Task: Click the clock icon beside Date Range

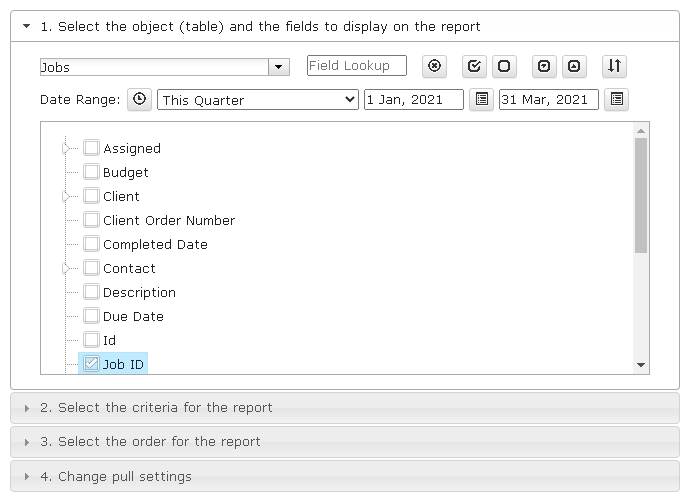Action: tap(140, 99)
